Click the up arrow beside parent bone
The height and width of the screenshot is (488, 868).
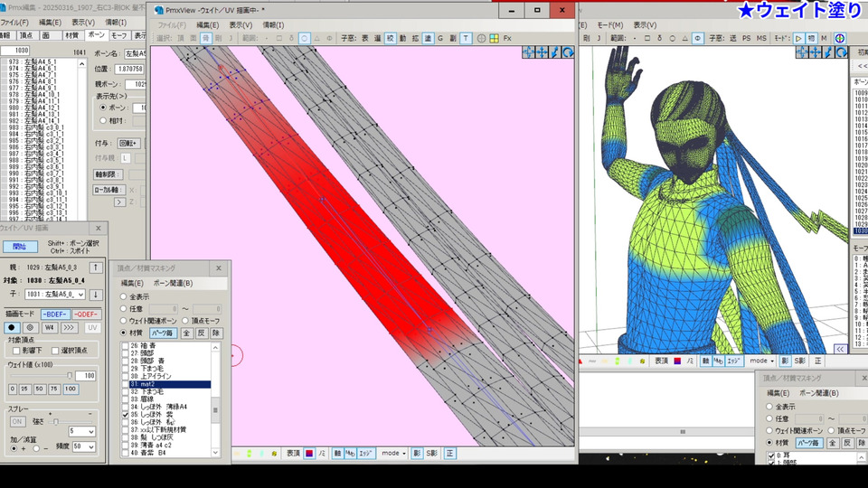coord(96,267)
